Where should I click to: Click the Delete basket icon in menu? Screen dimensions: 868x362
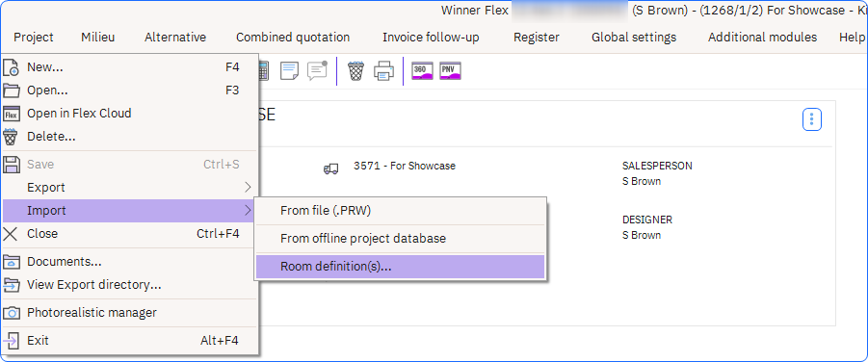[11, 136]
